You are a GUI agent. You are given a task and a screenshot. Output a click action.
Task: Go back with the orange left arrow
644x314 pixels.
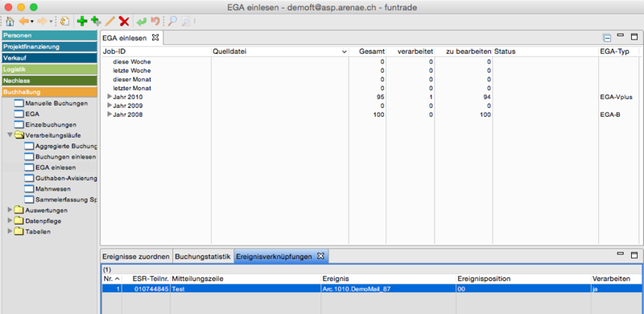[x=24, y=22]
